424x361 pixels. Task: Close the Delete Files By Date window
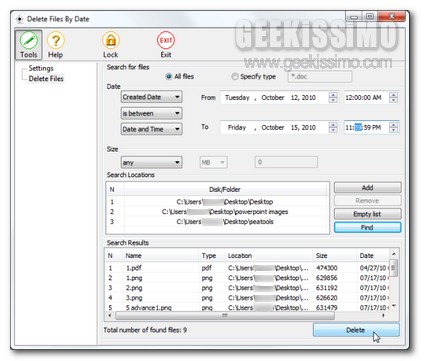pyautogui.click(x=392, y=16)
